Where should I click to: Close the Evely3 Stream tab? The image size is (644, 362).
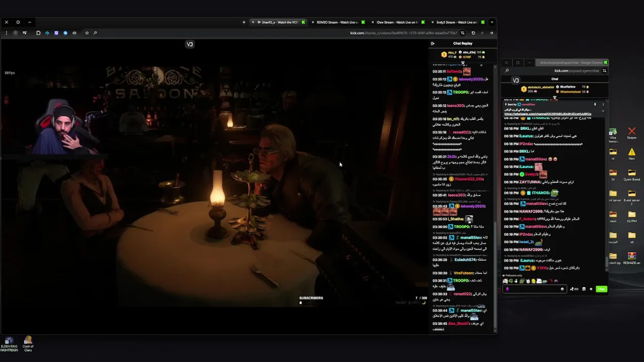coord(432,22)
